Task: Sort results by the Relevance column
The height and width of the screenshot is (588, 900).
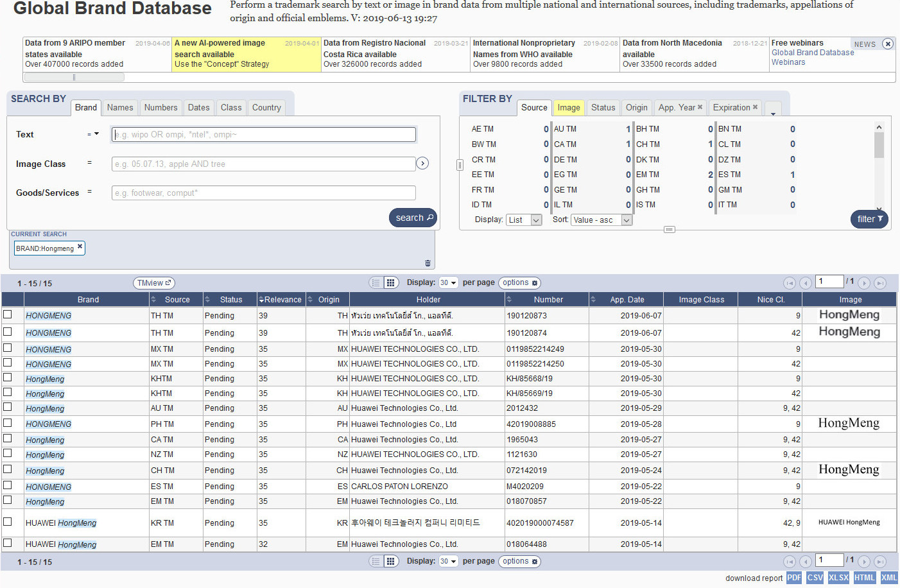Action: [280, 300]
